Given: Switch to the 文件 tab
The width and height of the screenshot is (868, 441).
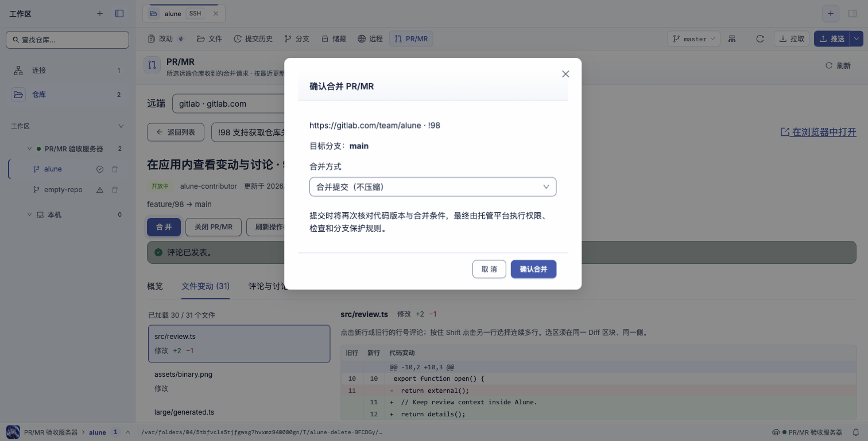Looking at the screenshot, I should point(209,39).
